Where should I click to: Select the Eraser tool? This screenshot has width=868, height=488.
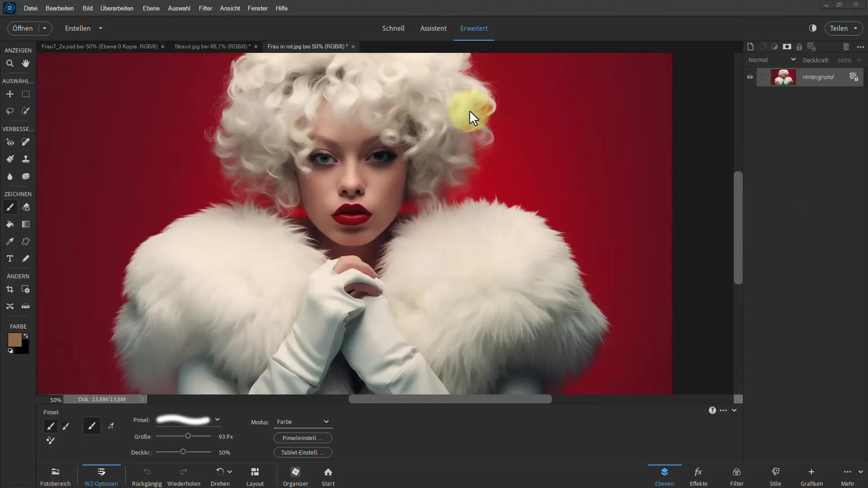click(x=26, y=207)
